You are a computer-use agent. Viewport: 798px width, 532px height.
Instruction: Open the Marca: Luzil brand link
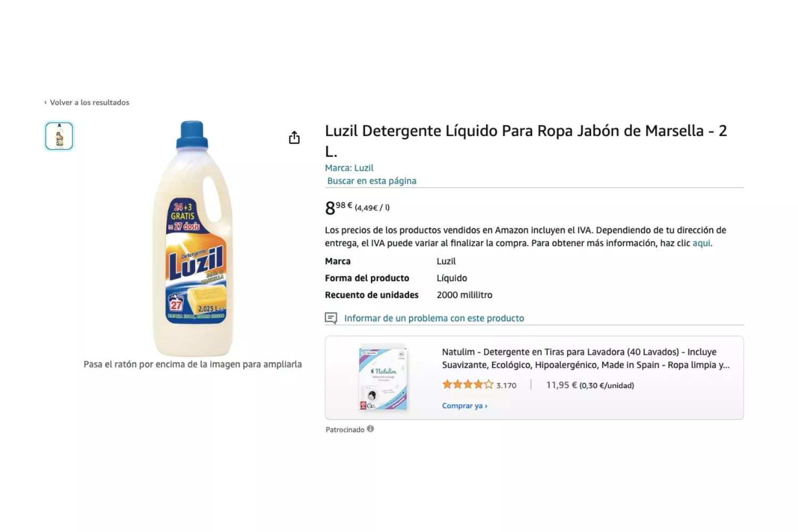(349, 168)
